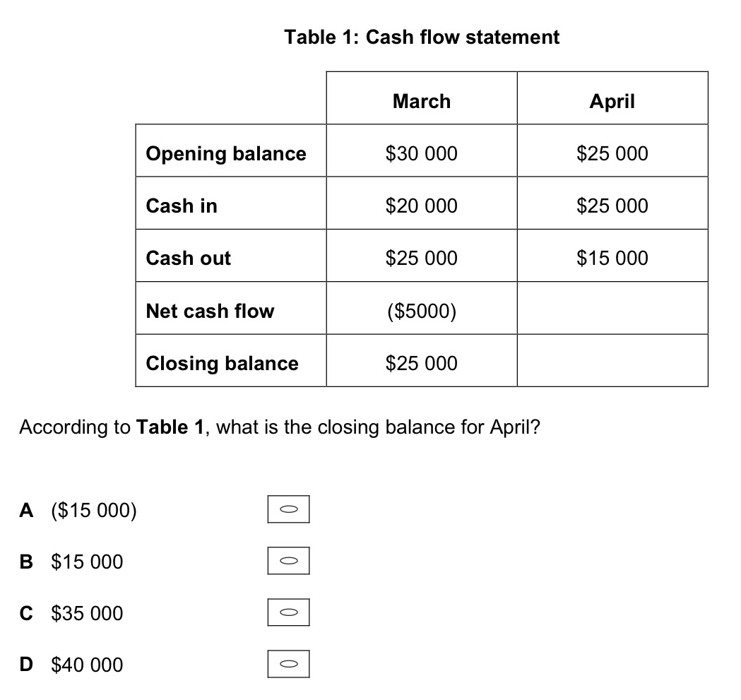741x700 pixels.
Task: Select the "Opening balance" row label
Action: click(x=226, y=153)
